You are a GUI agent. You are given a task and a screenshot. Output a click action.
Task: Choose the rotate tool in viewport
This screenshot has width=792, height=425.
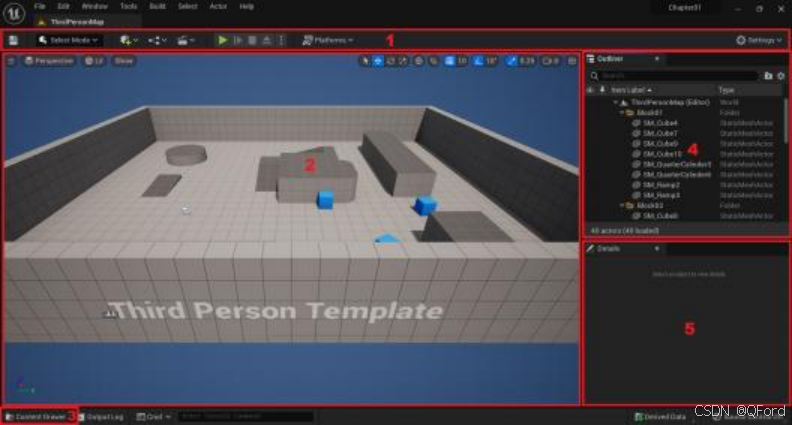(x=390, y=61)
